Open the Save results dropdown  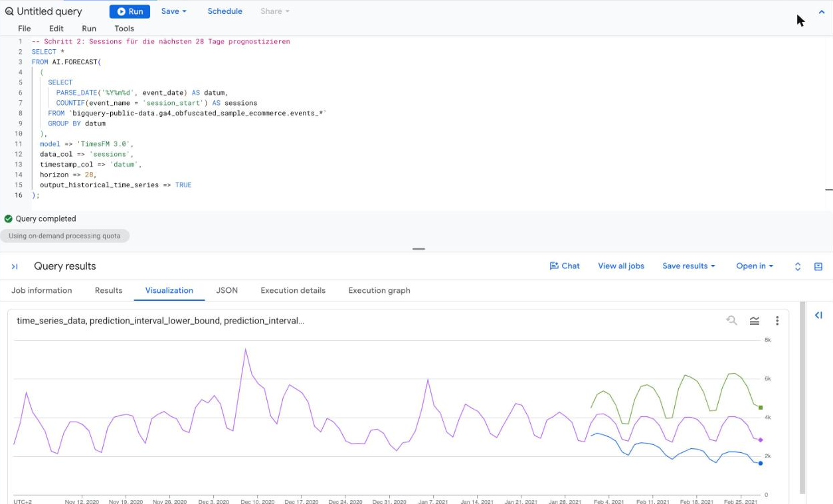coord(689,266)
